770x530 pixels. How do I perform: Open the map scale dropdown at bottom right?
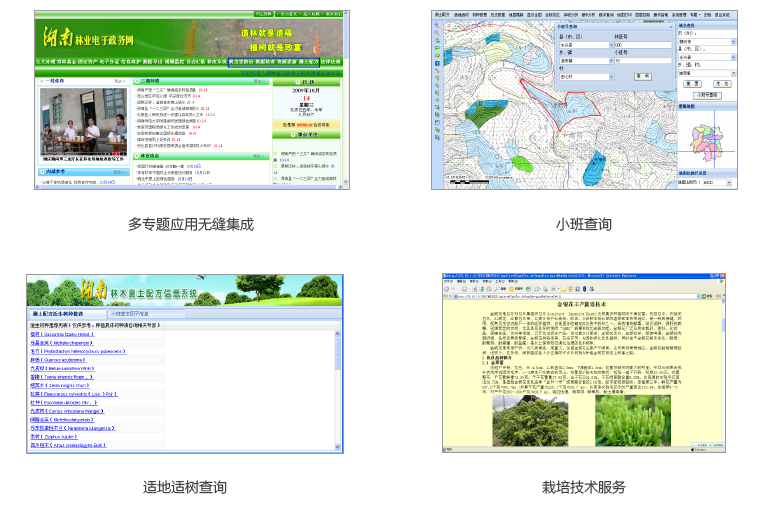(729, 182)
